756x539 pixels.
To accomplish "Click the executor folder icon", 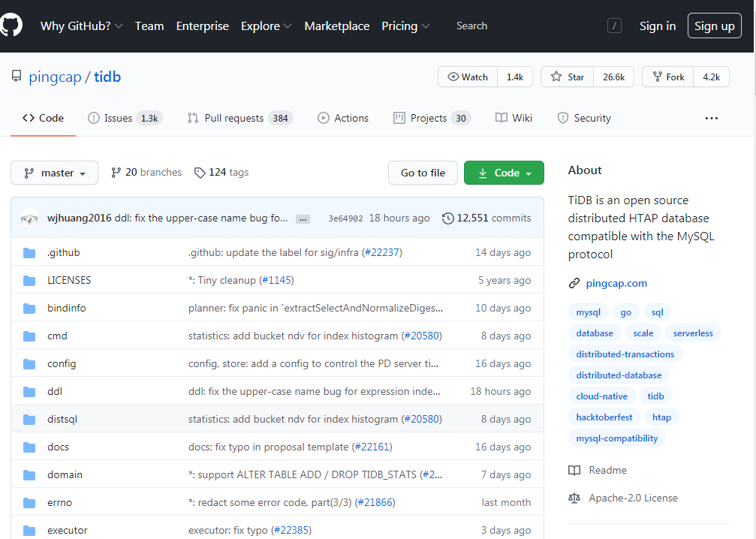I will 29,531.
